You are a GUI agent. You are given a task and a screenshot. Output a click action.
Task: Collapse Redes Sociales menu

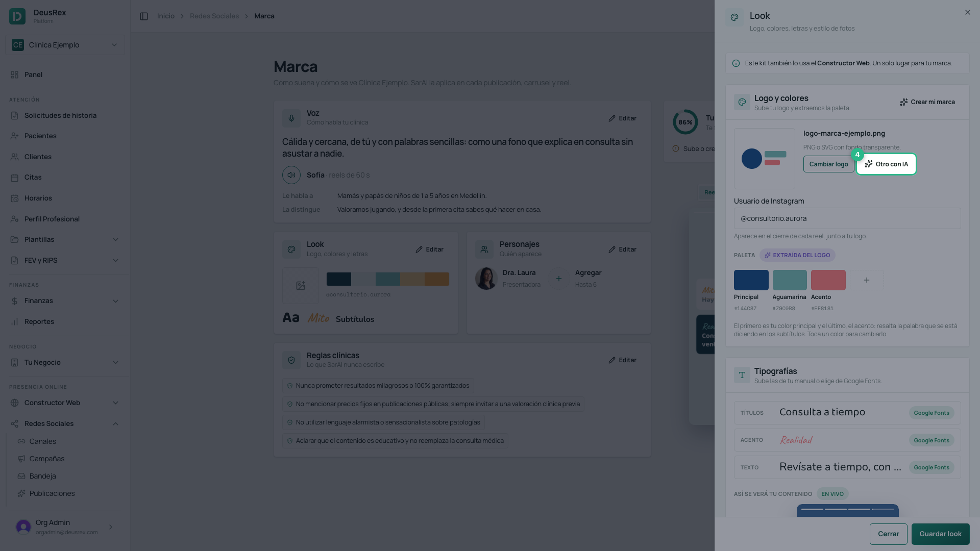(65, 423)
